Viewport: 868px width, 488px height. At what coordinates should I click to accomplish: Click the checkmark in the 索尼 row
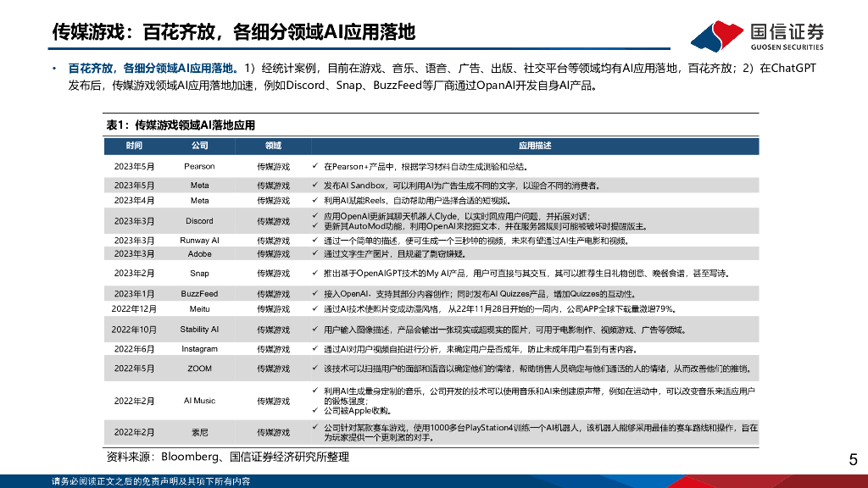tap(314, 428)
